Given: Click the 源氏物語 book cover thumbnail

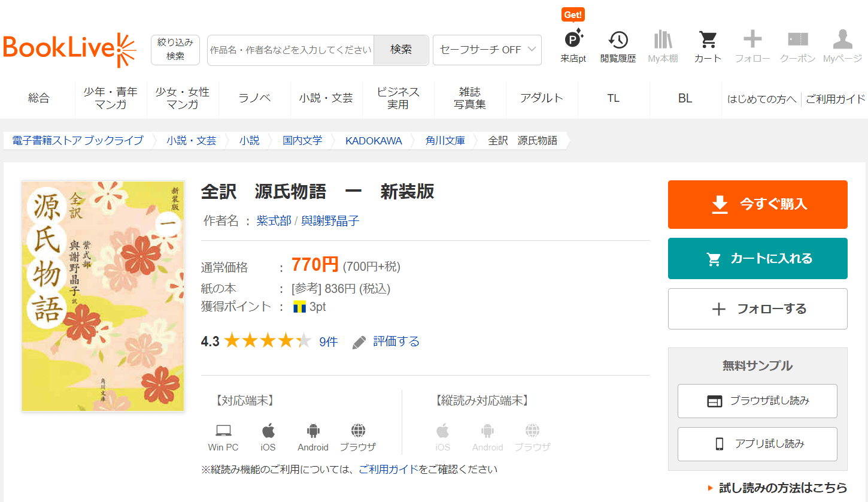Looking at the screenshot, I should (x=103, y=296).
